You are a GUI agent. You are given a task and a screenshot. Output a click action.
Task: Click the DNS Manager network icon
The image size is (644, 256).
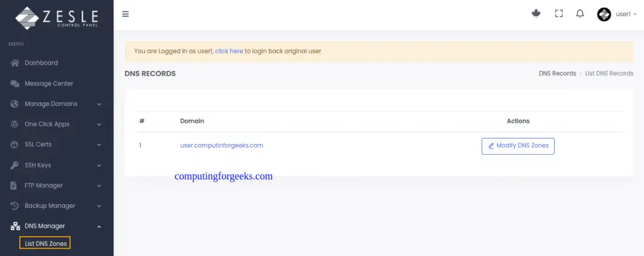tap(15, 226)
